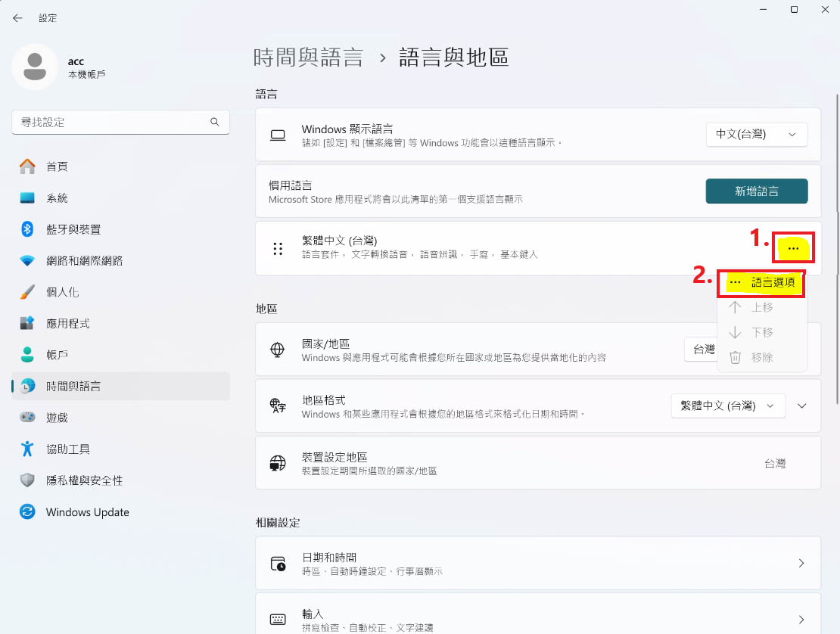Viewport: 840px width, 634px height.
Task: Open 藍牙與裝置 Bluetooth settings
Action: (73, 229)
